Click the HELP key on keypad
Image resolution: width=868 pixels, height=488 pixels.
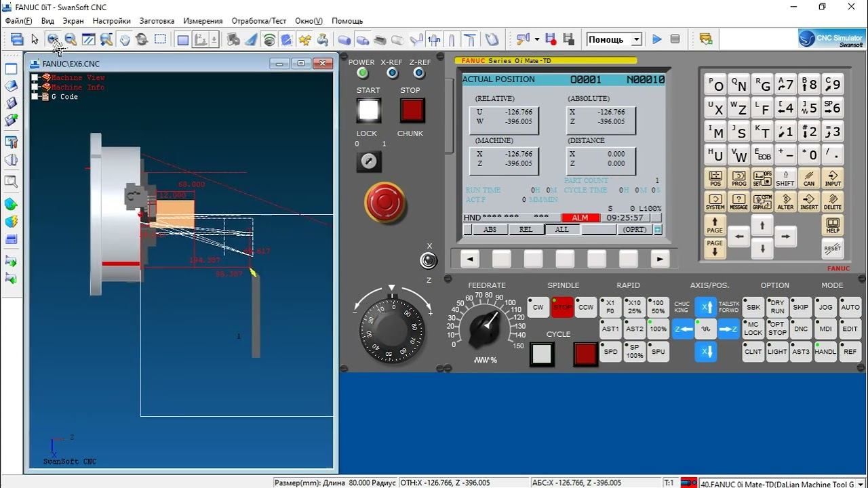(833, 226)
